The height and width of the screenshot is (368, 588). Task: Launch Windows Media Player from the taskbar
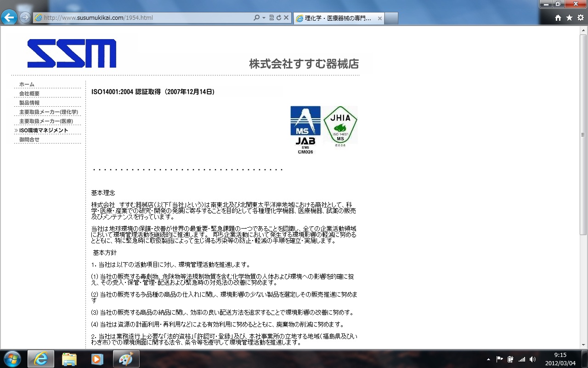click(97, 359)
